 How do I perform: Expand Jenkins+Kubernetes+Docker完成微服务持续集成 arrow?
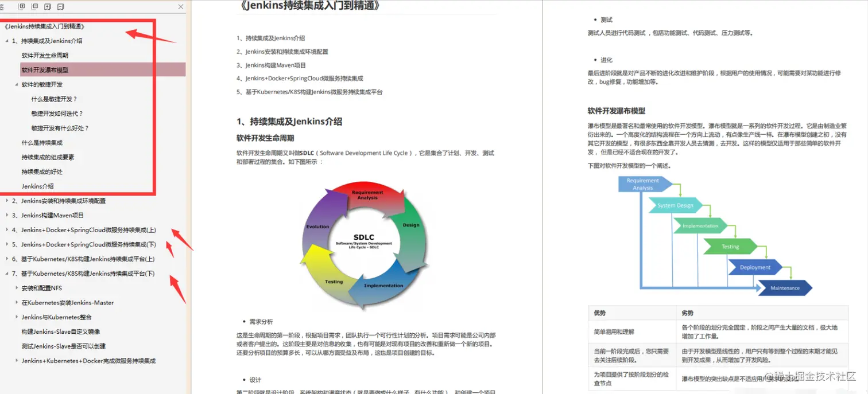[x=17, y=361]
